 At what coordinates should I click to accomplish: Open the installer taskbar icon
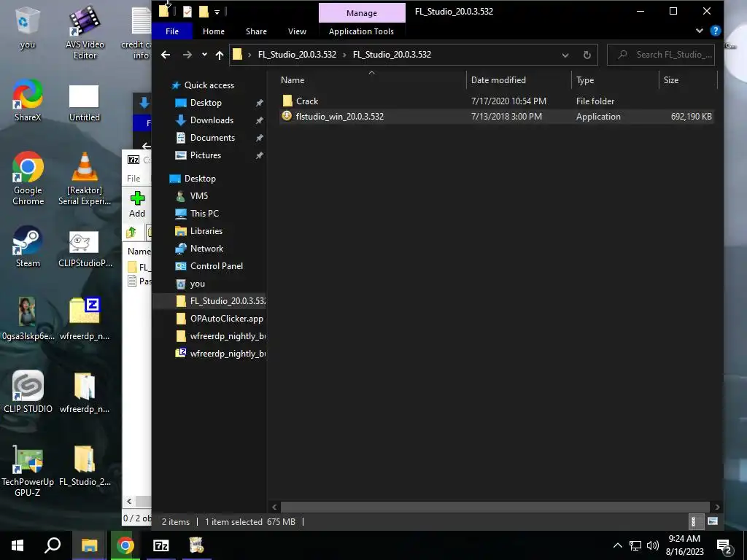click(x=196, y=545)
